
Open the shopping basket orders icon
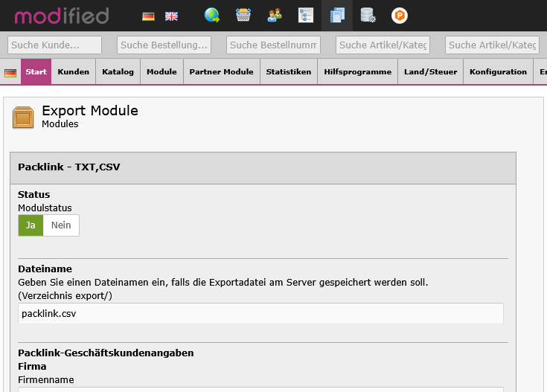click(x=243, y=15)
